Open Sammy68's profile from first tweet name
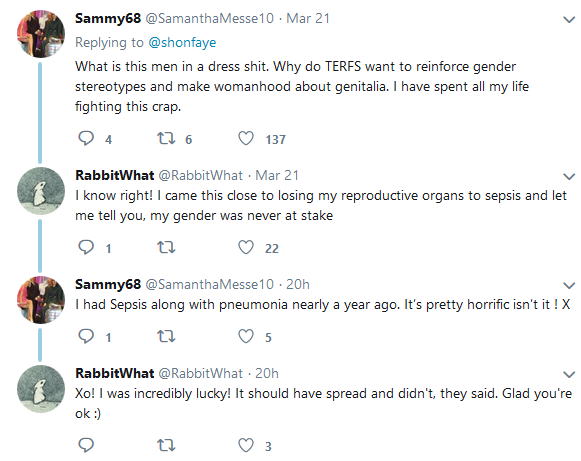This screenshot has height=461, width=581. click(108, 18)
